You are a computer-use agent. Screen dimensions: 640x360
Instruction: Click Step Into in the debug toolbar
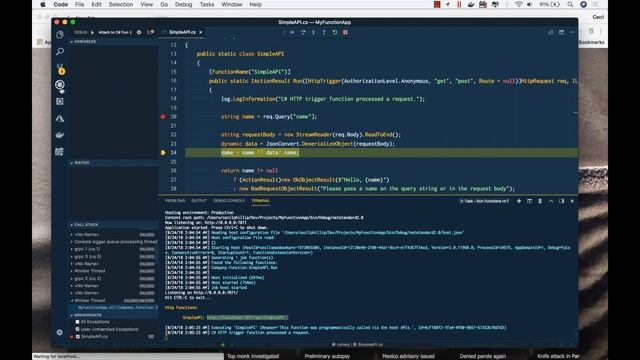(x=313, y=32)
